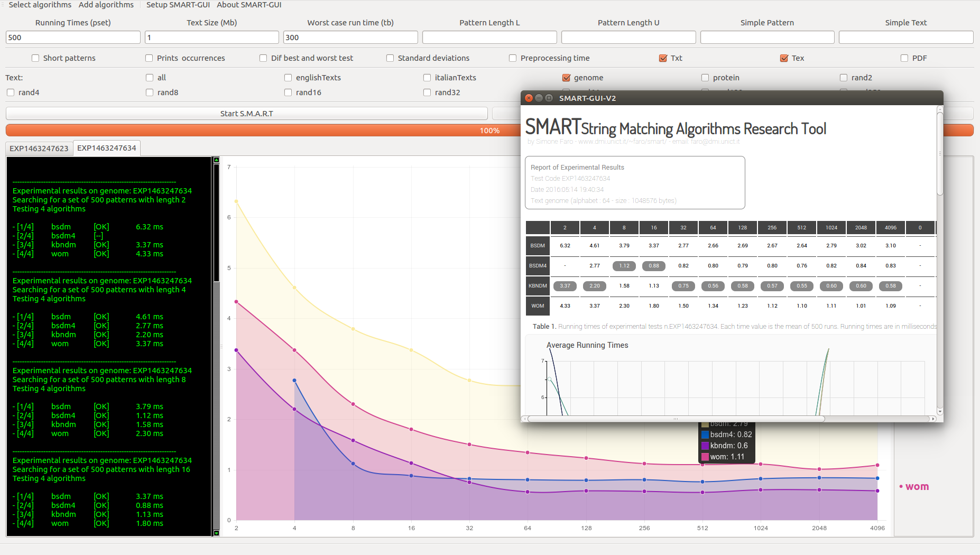Viewport: 980px width, 555px height.
Task: Click the report window vertical scrollbar
Action: click(940, 153)
